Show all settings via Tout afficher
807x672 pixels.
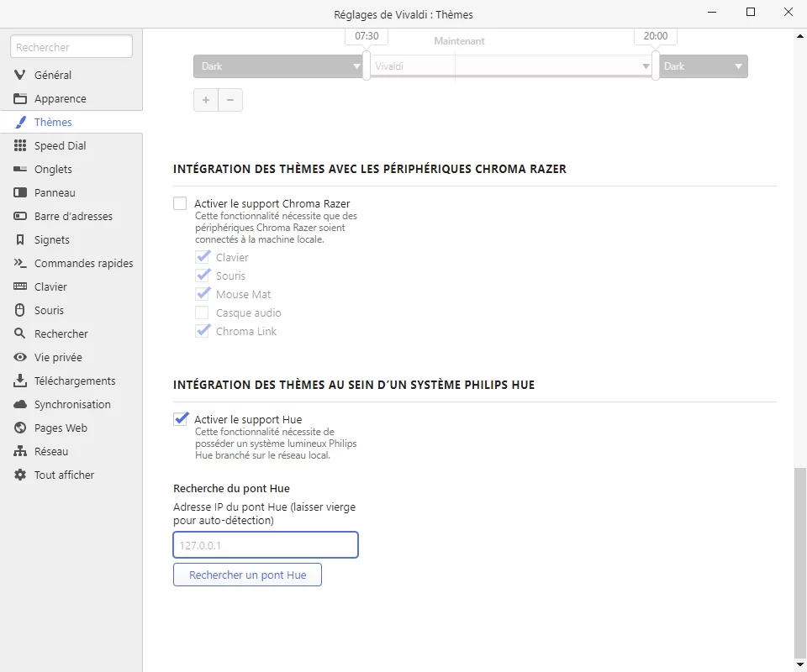pyautogui.click(x=71, y=475)
